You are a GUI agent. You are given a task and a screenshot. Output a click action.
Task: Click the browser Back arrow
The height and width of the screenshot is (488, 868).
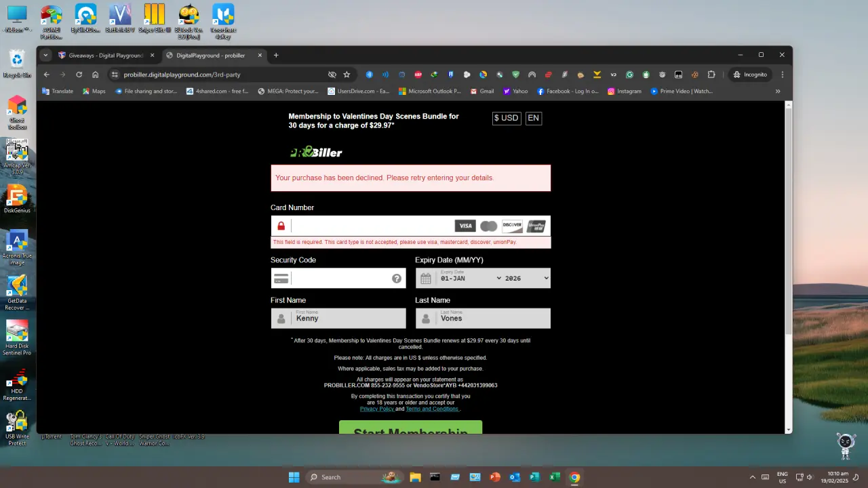coord(46,75)
